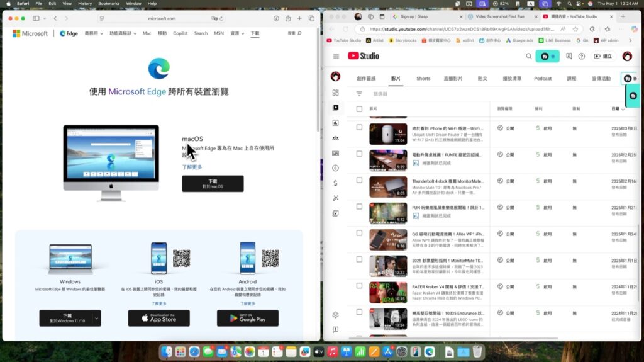644x362 pixels.
Task: Open the YouTube Studio hamburger menu
Action: point(336,56)
